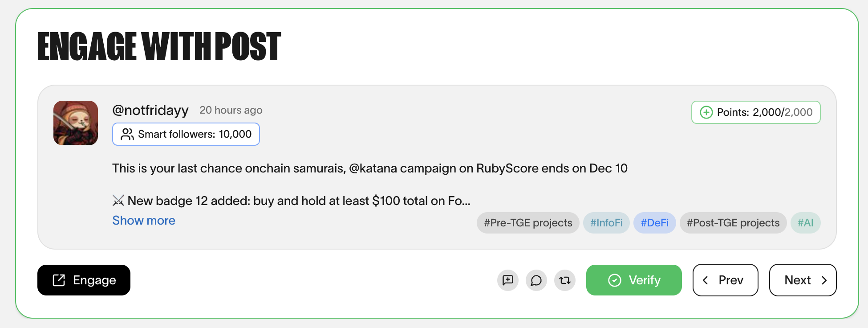Select the #DeFi tag
Image resolution: width=868 pixels, height=328 pixels.
(654, 223)
